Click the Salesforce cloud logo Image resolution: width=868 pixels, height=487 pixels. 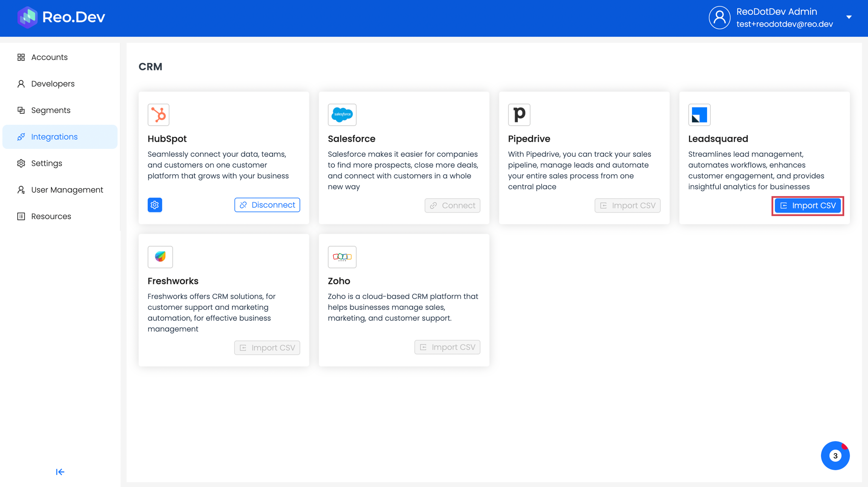pos(342,115)
